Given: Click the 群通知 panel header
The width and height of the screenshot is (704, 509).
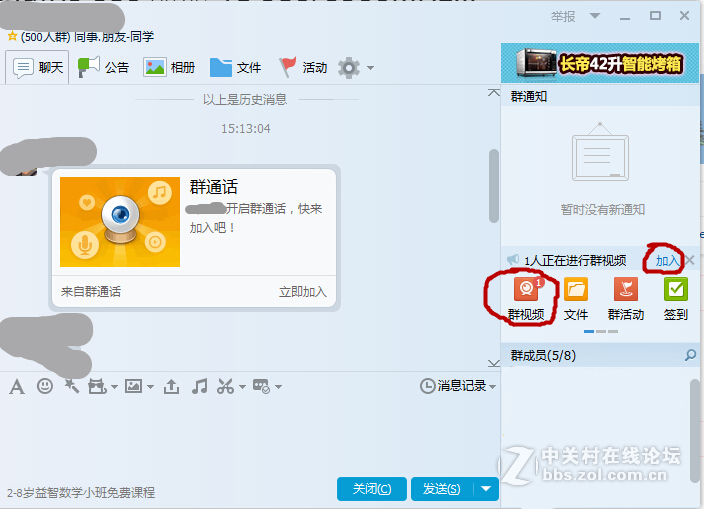Looking at the screenshot, I should [600, 96].
